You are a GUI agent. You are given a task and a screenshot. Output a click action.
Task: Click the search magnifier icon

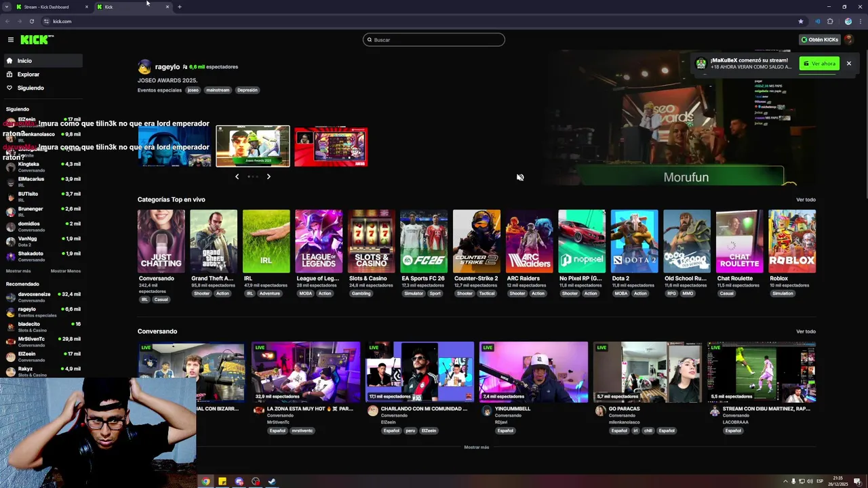coord(370,40)
